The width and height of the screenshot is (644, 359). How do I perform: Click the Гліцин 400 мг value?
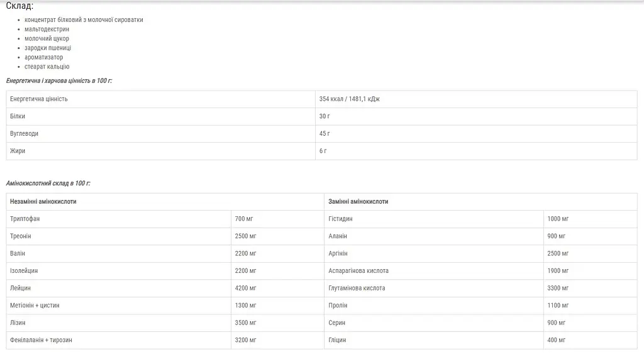(556, 340)
